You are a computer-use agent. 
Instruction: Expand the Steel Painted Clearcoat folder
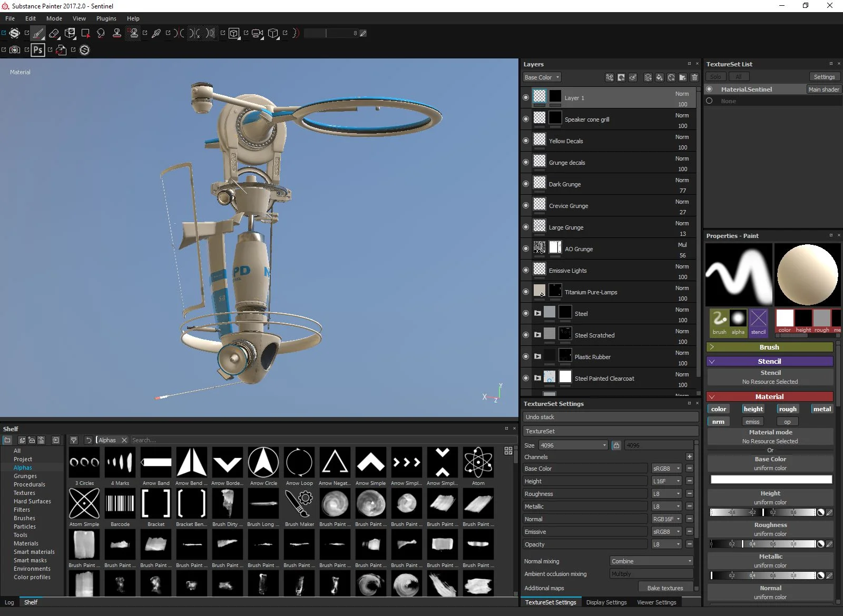537,378
